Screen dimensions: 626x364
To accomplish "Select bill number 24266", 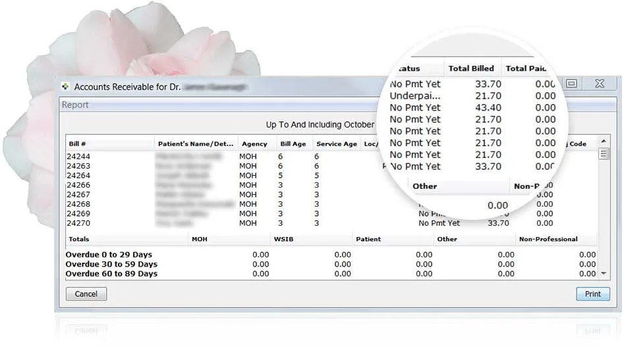I will click(x=78, y=186).
